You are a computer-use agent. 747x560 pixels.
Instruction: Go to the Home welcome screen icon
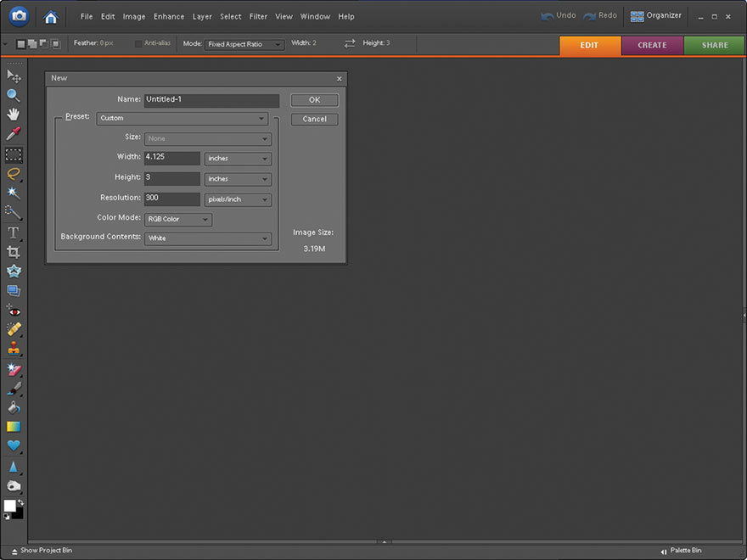(x=50, y=17)
